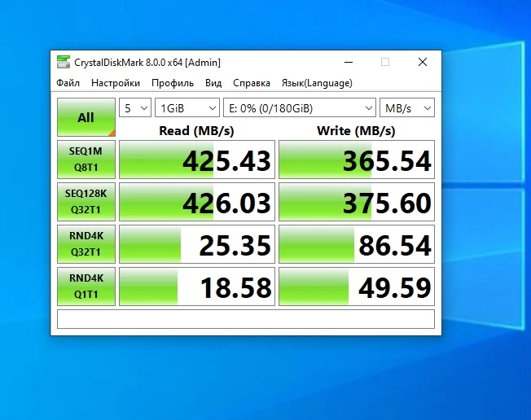531x420 pixels.
Task: Start the RND4K Q32T1 test
Action: (86, 244)
